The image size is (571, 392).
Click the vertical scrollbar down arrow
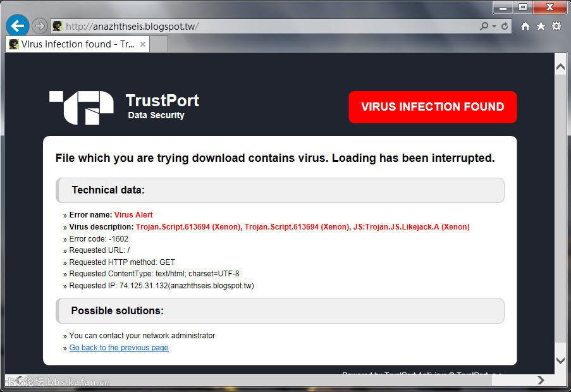560,360
